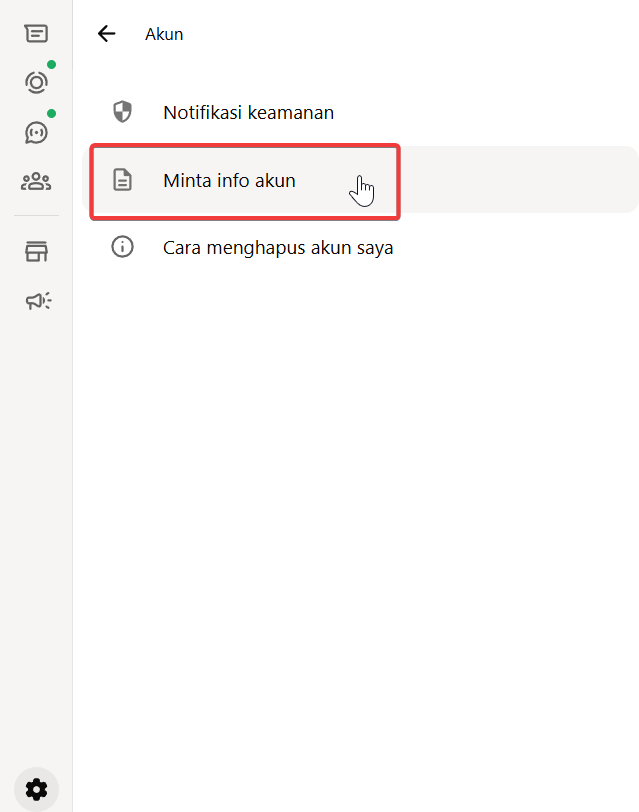The image size is (639, 812).
Task: Open the Channels speech-bubble icon
Action: click(x=36, y=132)
